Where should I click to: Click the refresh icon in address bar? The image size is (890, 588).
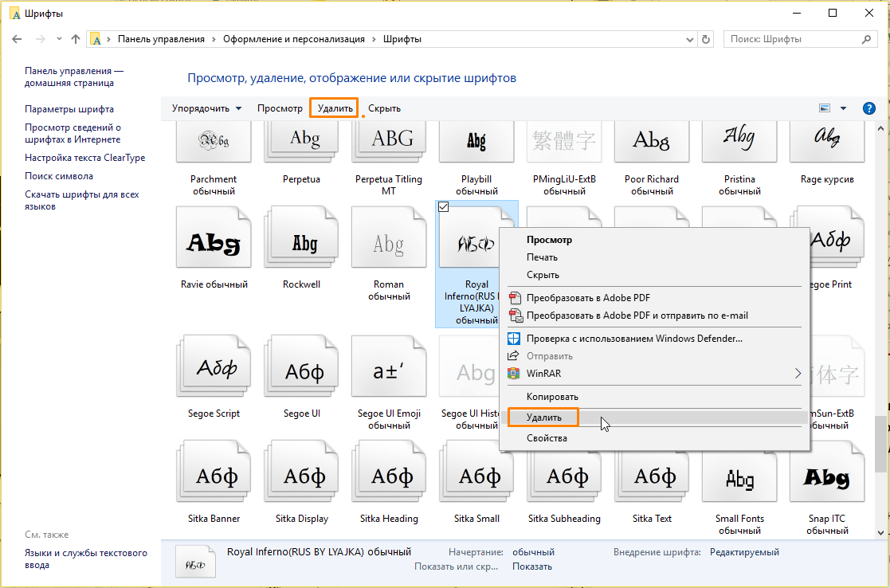705,39
